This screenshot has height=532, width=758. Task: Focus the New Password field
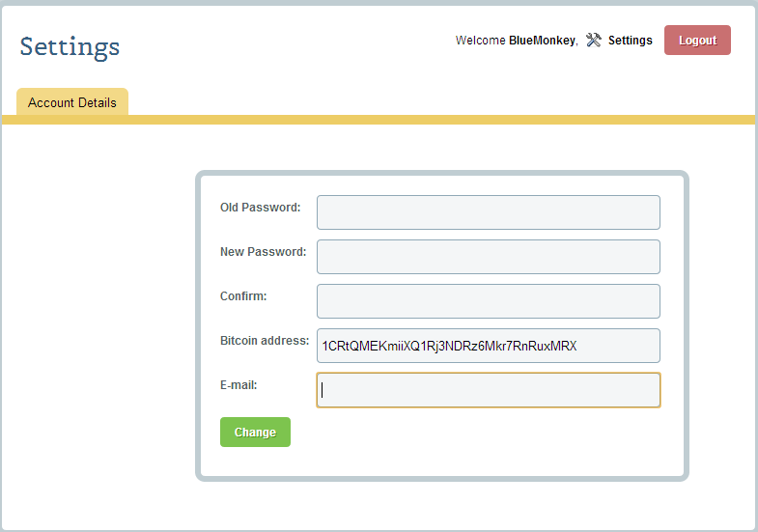coord(489,257)
